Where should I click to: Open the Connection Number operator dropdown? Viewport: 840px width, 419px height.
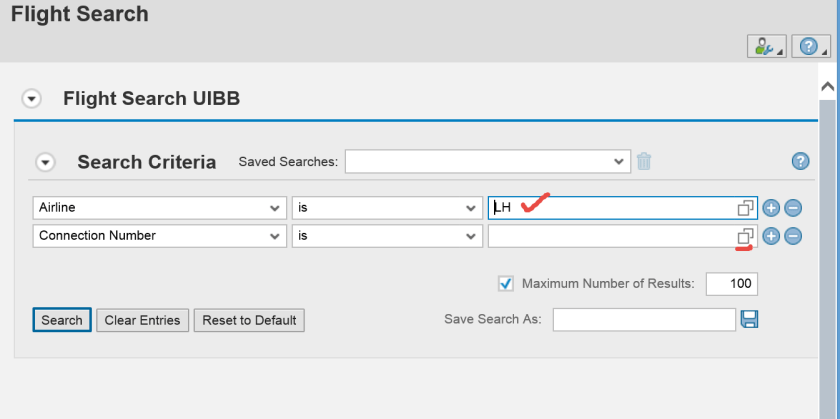tap(471, 236)
